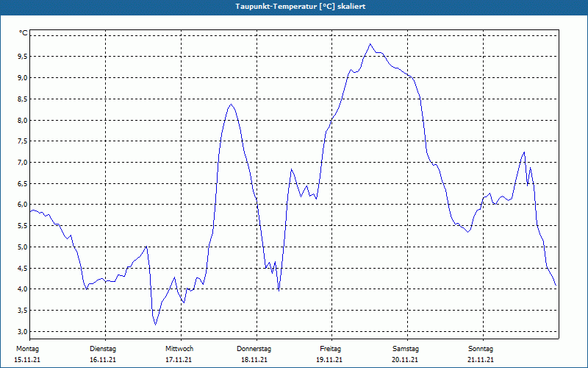
Task: Click the Montag day label
Action: (27, 349)
